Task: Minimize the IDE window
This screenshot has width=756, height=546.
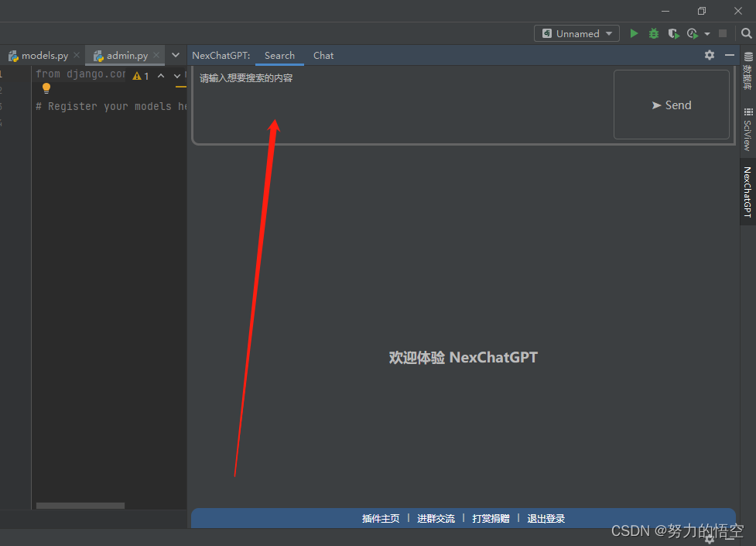Action: [x=665, y=11]
